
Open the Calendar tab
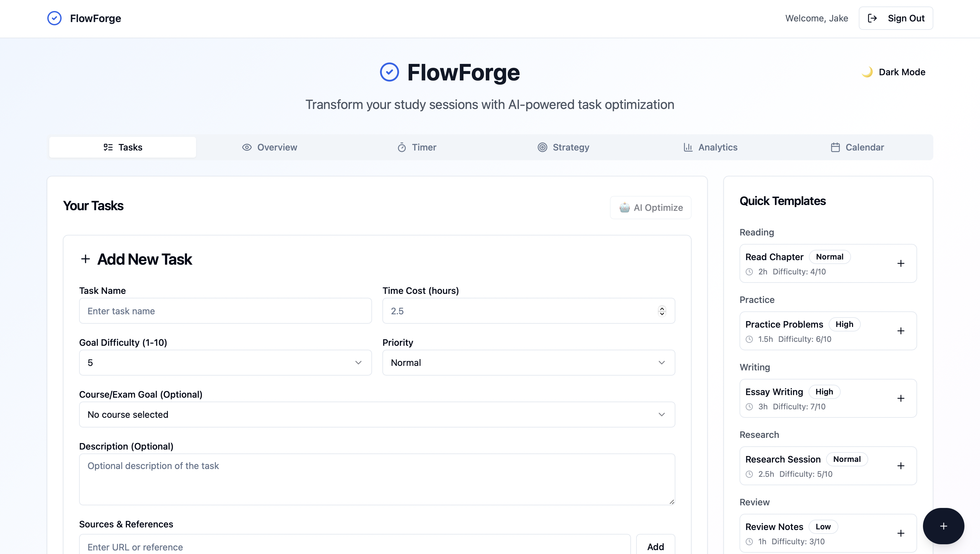(857, 147)
